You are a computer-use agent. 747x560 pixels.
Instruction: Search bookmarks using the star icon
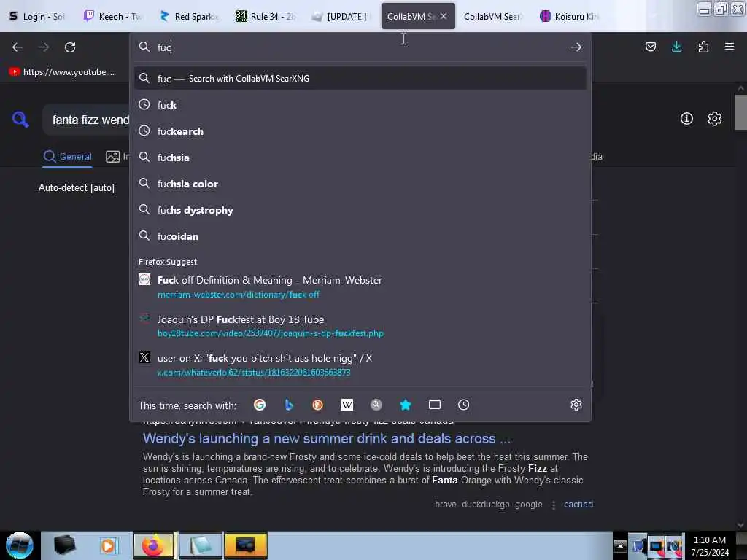tap(406, 405)
